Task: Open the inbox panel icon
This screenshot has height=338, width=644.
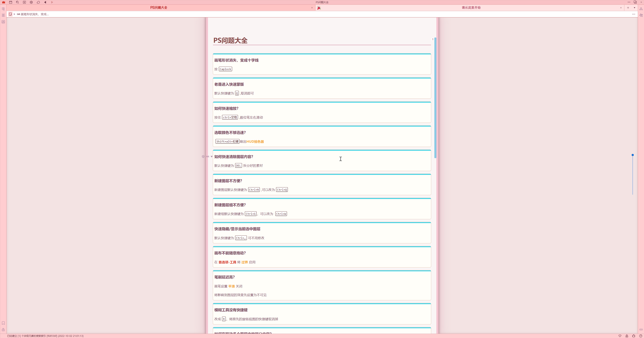Action: point(3,22)
